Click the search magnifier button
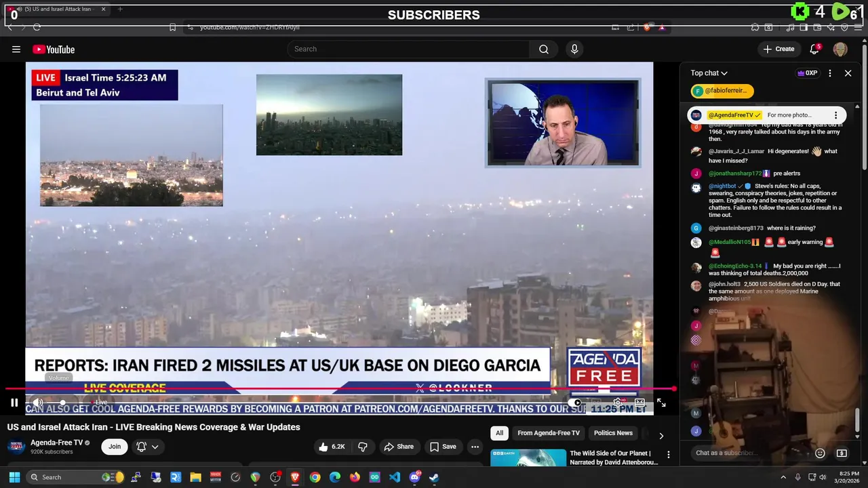Viewport: 868px width, 488px height. tap(544, 49)
